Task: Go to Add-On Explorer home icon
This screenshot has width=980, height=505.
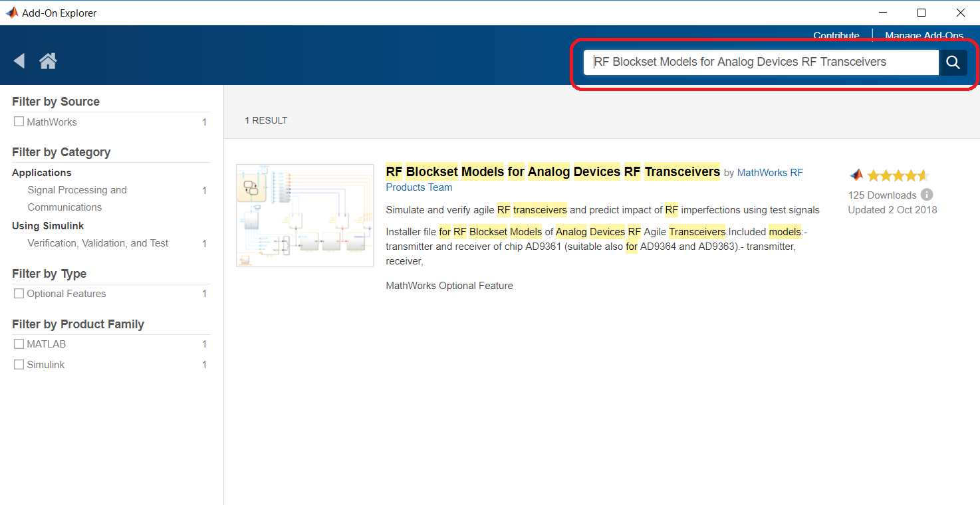Action: (48, 61)
